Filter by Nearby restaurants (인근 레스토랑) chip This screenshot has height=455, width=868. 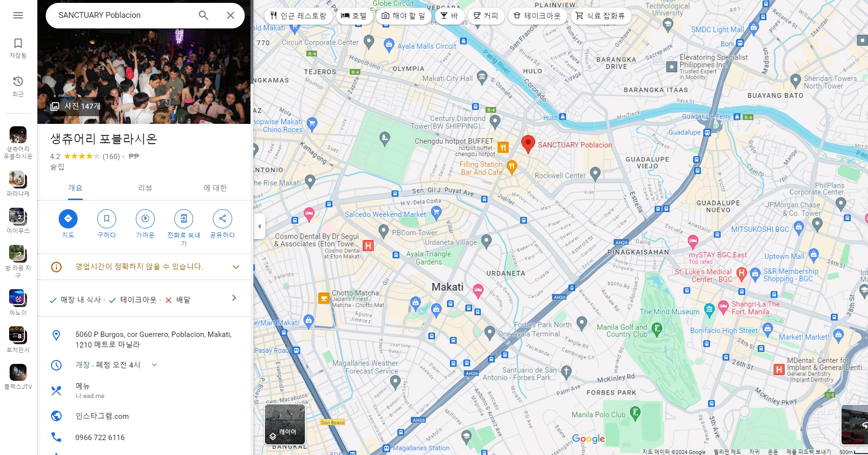click(x=298, y=15)
